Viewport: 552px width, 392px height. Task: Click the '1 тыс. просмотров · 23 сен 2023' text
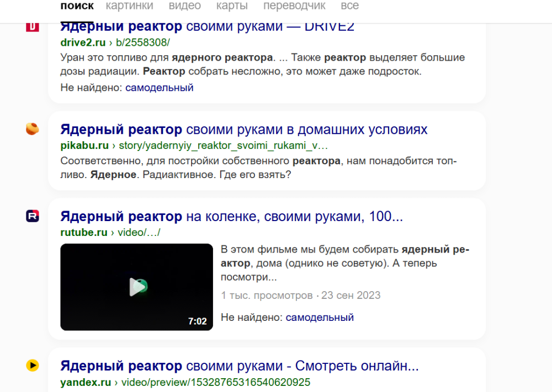pyautogui.click(x=300, y=296)
